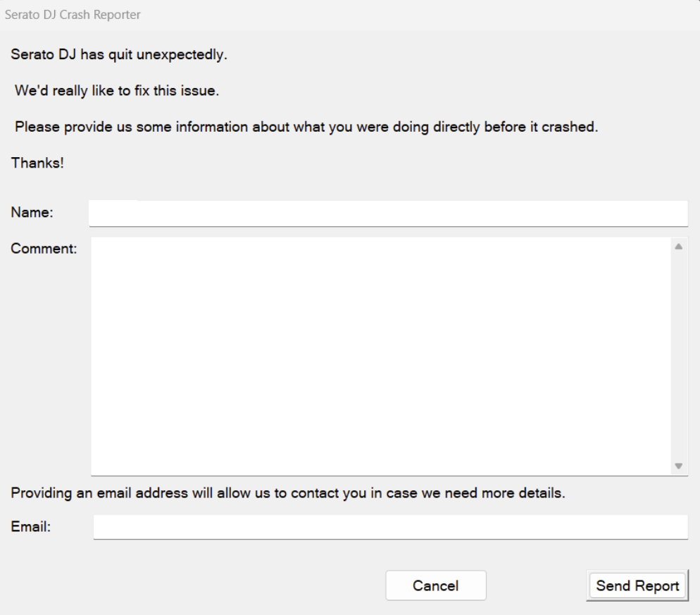Image resolution: width=700 pixels, height=615 pixels.
Task: Click the "Providing an email address" sentence
Action: pos(288,493)
